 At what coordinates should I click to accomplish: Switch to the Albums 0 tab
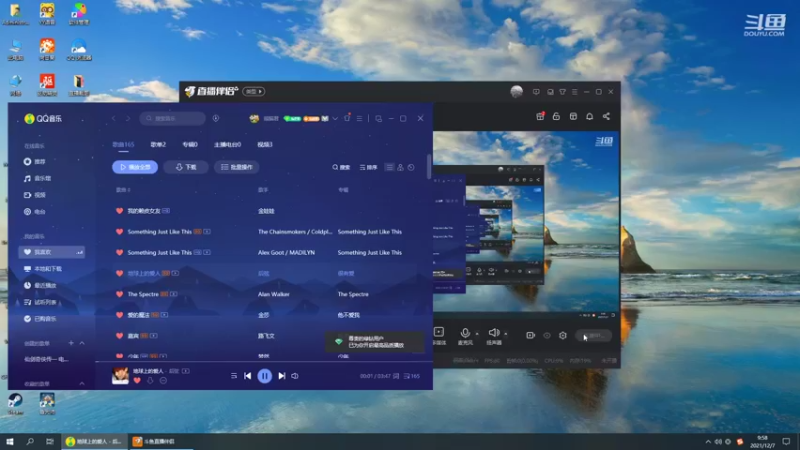pos(190,145)
